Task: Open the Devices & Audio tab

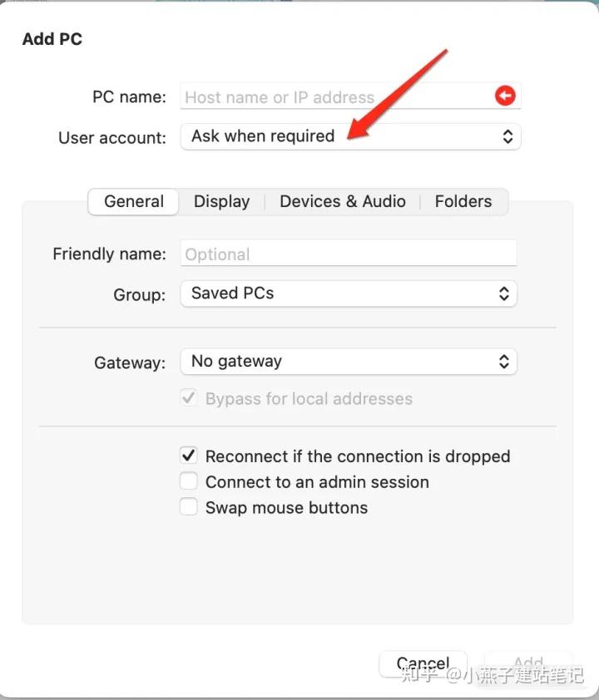Action: 343,201
